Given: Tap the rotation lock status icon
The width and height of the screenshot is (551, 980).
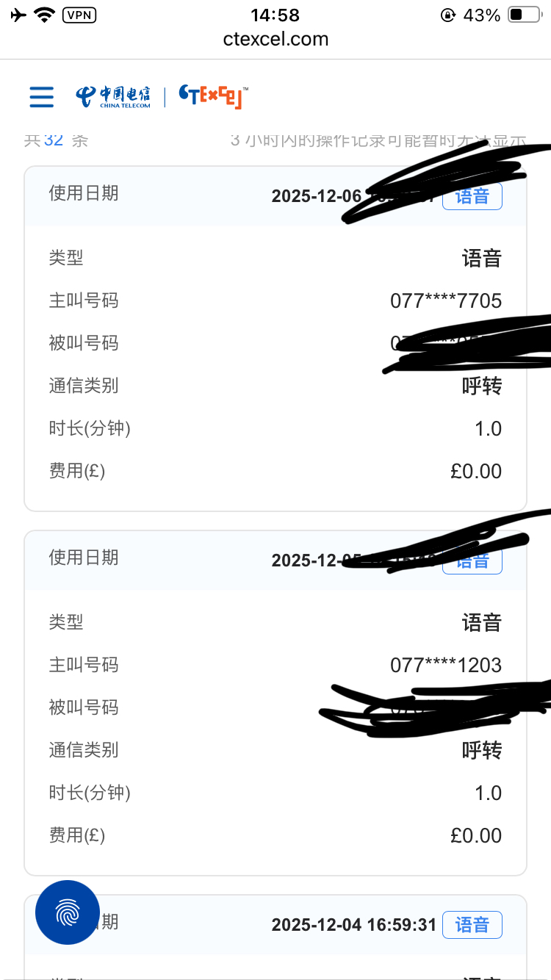Looking at the screenshot, I should point(447,15).
